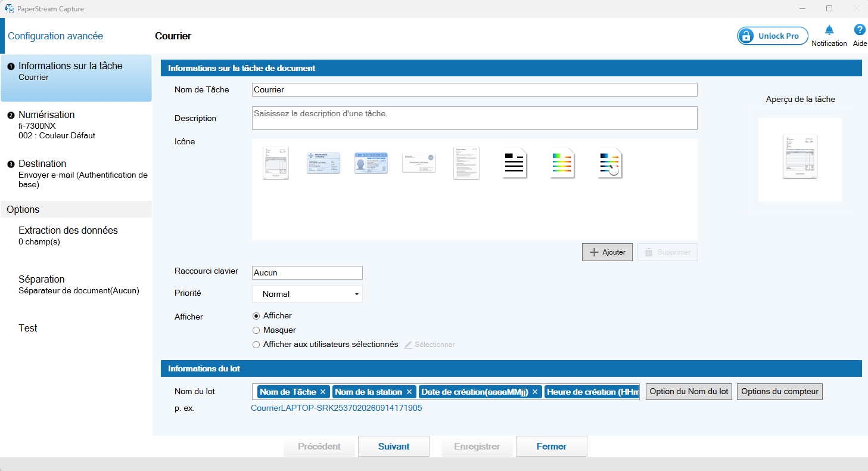This screenshot has height=471, width=868.
Task: Click the example batch name 'CourrierLAPTOP-SRK...' text
Action: coord(337,408)
